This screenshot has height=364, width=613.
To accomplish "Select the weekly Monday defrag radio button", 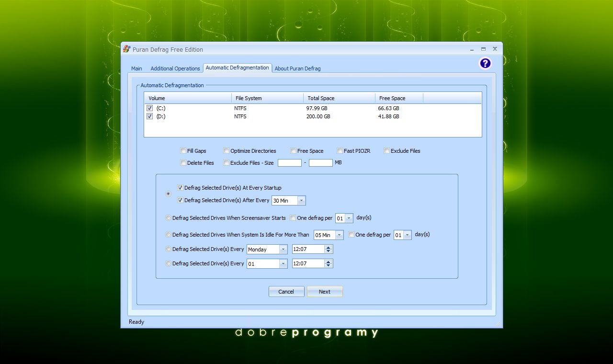I will [x=168, y=249].
